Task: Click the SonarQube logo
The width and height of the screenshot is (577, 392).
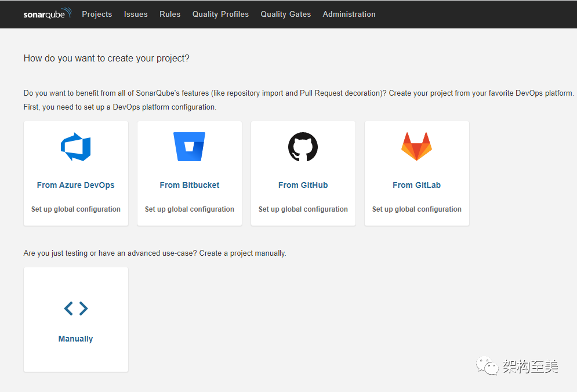Action: tap(48, 14)
